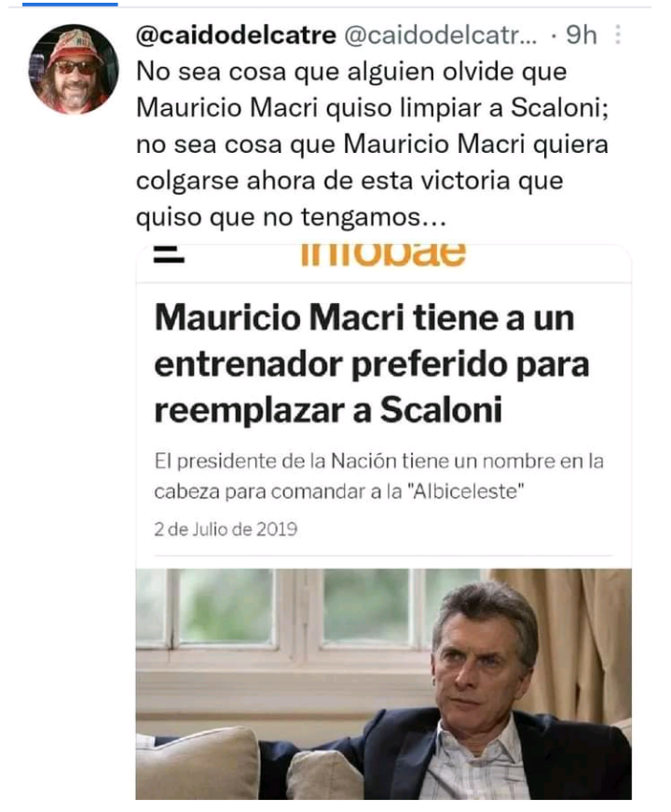Click the 'reemplazar a Scaloni' headline line

coord(328,410)
